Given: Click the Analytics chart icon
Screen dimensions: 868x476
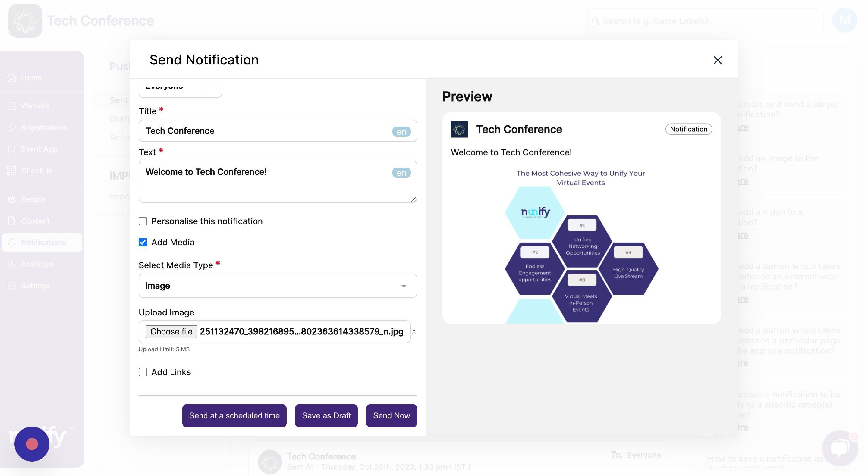Looking at the screenshot, I should 12,264.
